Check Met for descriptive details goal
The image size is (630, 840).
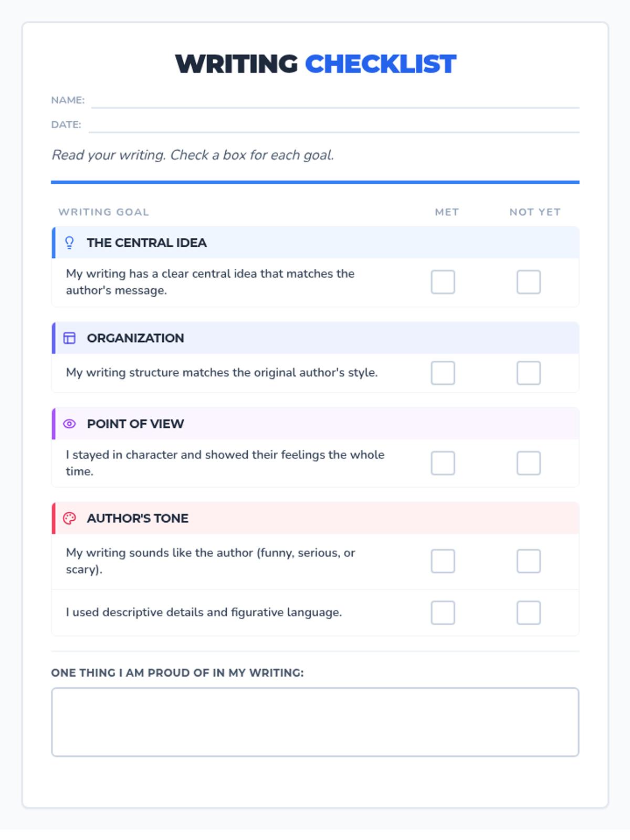point(443,613)
